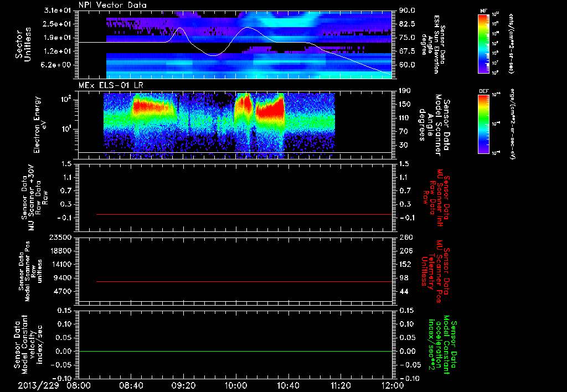Click the "ergs/(cm**2-sr-sec-eV)" units label

click(x=512, y=123)
